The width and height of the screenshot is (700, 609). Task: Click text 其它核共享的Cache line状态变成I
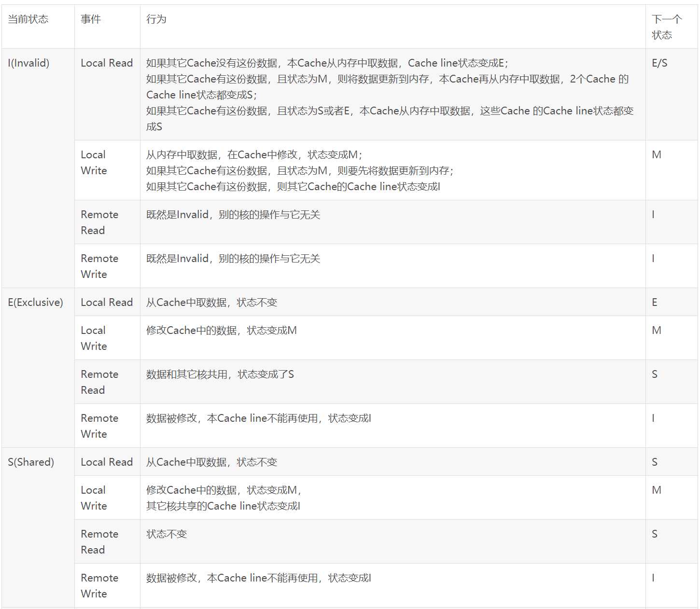(224, 506)
